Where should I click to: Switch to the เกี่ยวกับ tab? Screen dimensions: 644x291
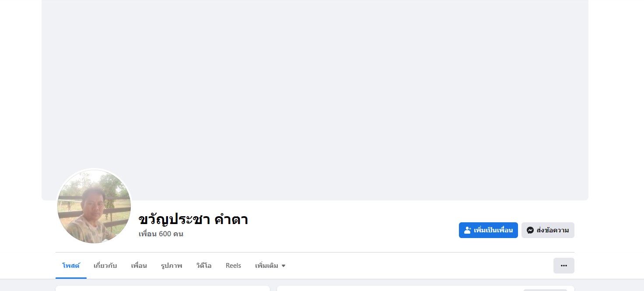[x=105, y=266]
